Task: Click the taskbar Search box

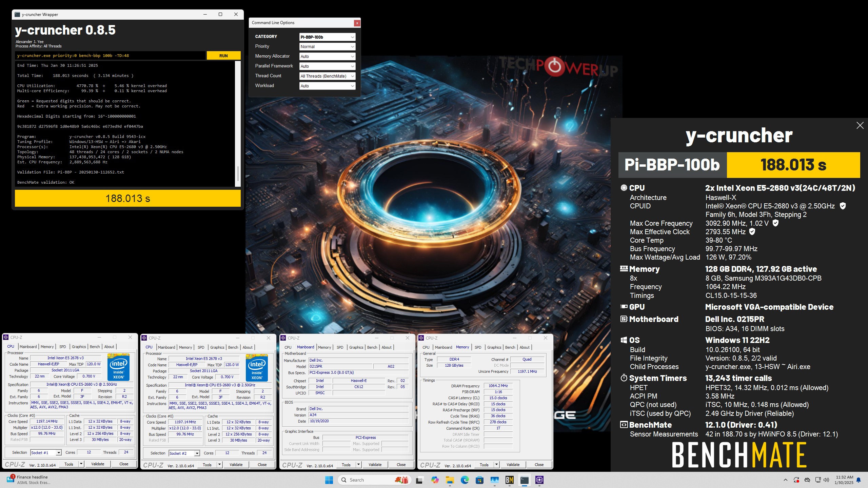Action: click(374, 480)
